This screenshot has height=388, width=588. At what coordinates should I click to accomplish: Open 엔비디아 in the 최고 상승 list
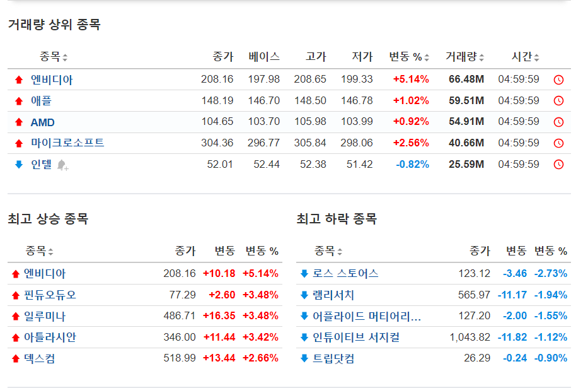[45, 274]
